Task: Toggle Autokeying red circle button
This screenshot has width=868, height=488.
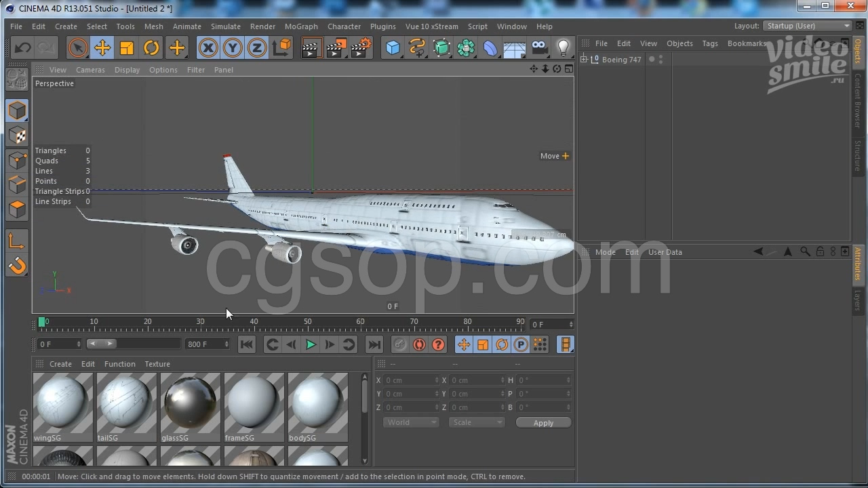Action: [x=419, y=344]
